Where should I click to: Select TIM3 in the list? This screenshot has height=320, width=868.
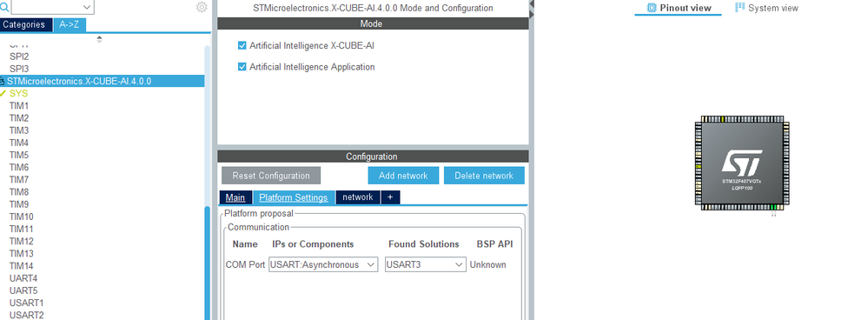click(x=19, y=130)
